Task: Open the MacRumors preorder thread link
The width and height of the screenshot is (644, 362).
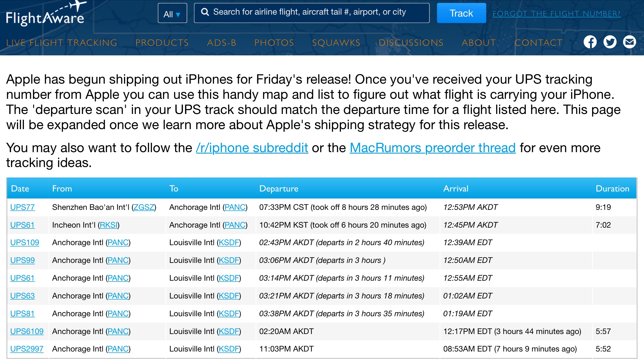Action: tap(433, 148)
